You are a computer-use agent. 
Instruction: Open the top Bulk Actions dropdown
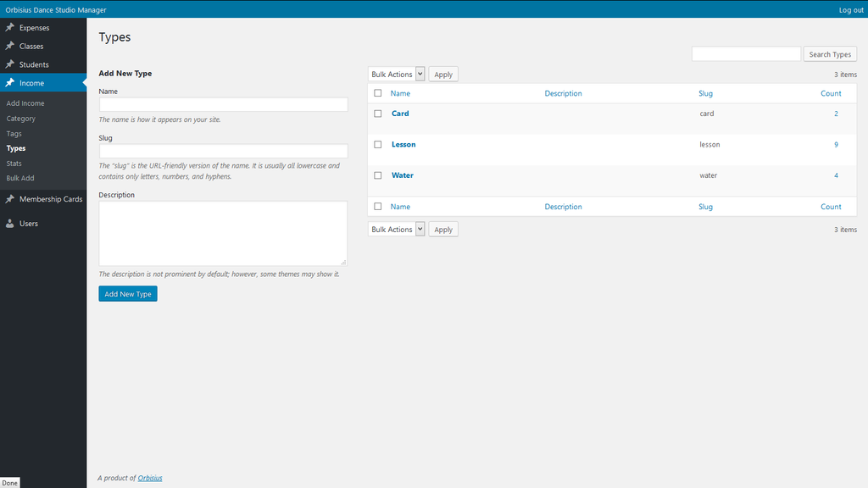coord(397,75)
